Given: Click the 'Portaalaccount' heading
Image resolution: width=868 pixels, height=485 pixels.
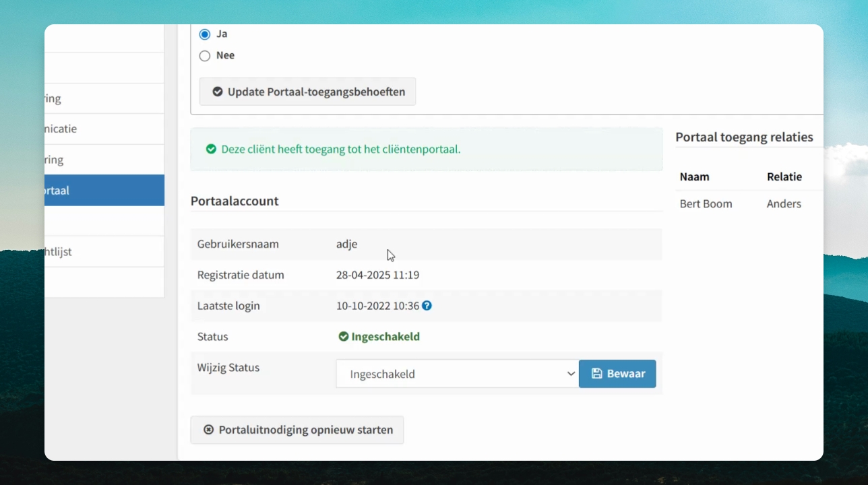Looking at the screenshot, I should (235, 201).
